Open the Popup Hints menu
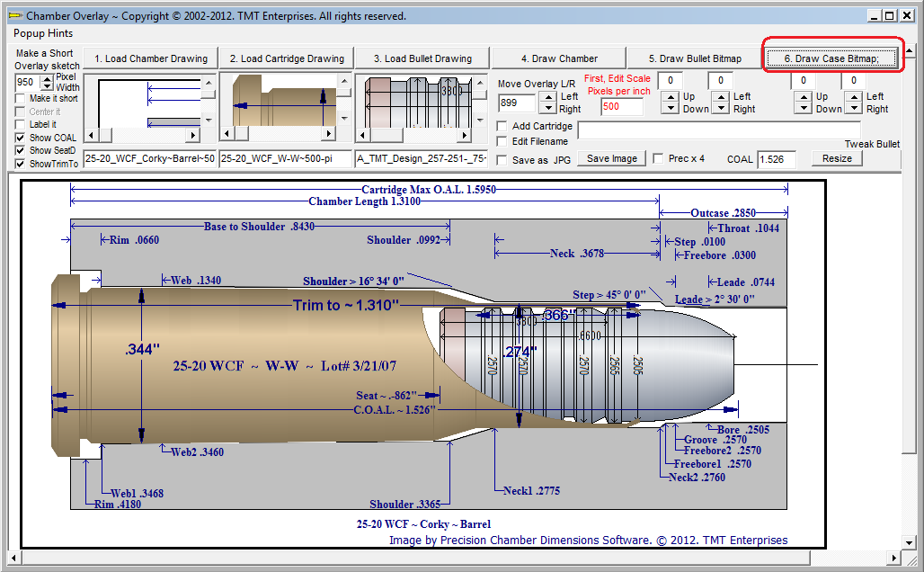This screenshot has width=924, height=572. 43,33
